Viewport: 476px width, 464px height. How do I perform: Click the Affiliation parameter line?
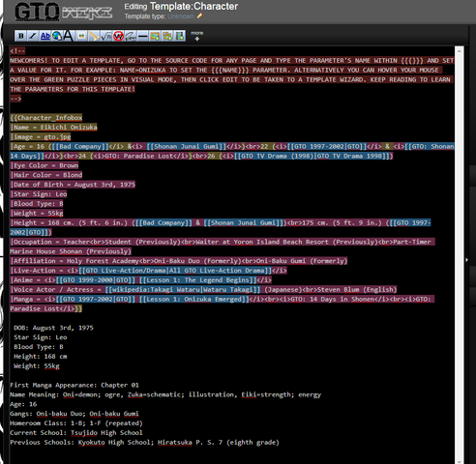tap(179, 261)
